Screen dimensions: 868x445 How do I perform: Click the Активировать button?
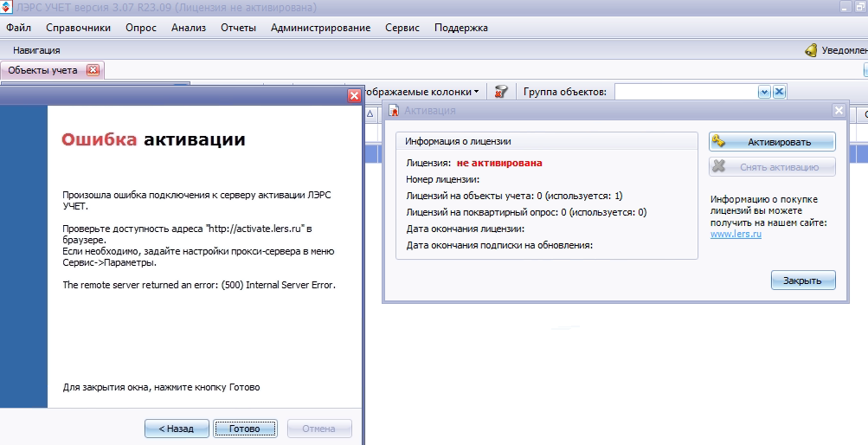point(772,142)
